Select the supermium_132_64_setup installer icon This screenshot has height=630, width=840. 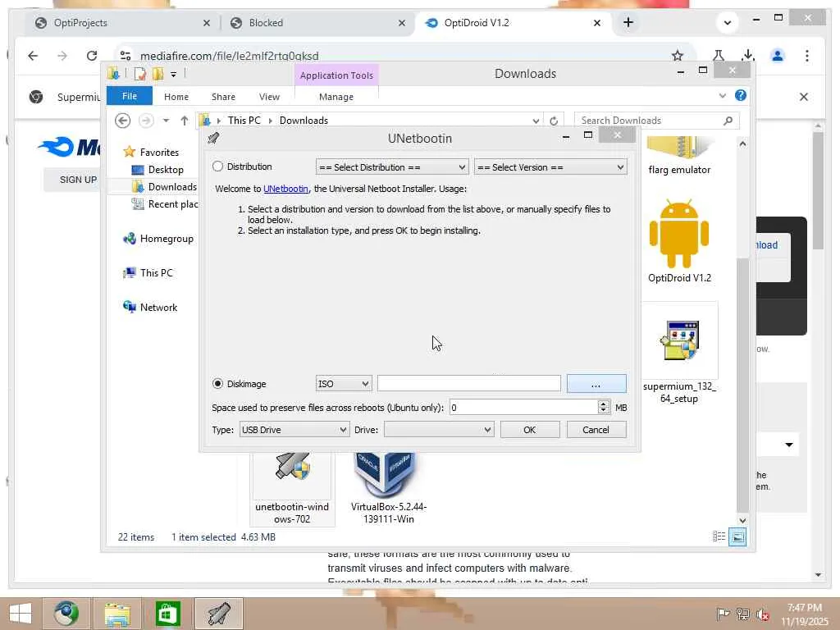click(x=679, y=354)
